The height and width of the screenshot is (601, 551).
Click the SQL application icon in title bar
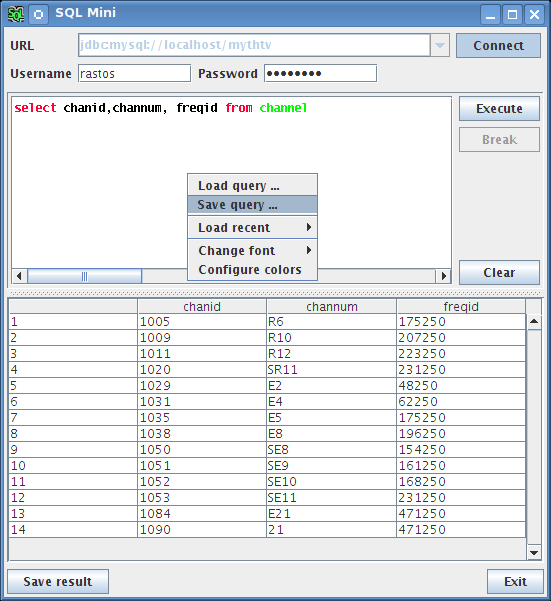tap(16, 14)
